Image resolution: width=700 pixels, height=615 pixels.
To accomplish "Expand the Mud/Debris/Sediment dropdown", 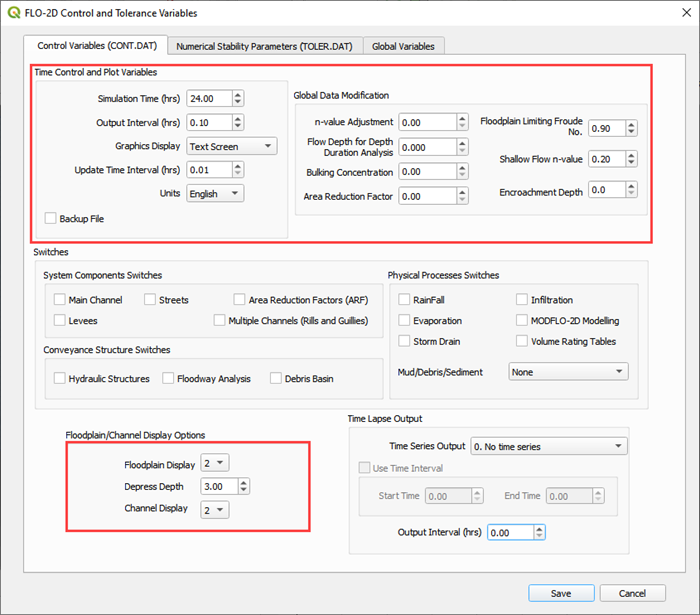I will pos(567,372).
